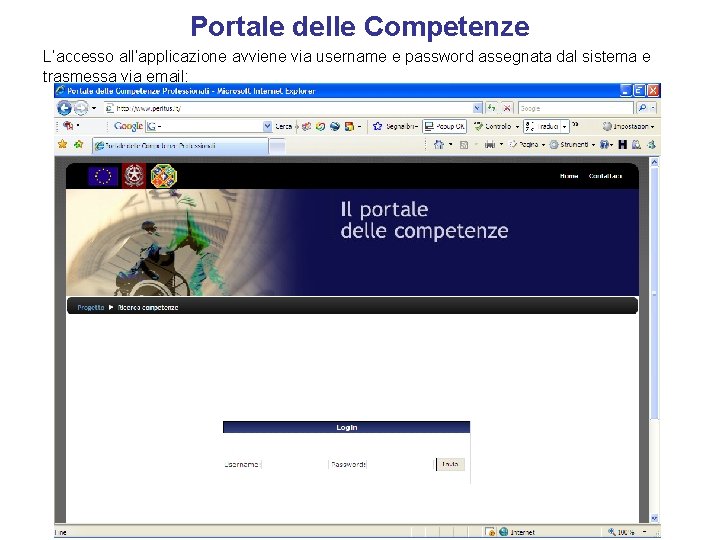
Task: Stop loading with the red X icon
Action: point(507,108)
